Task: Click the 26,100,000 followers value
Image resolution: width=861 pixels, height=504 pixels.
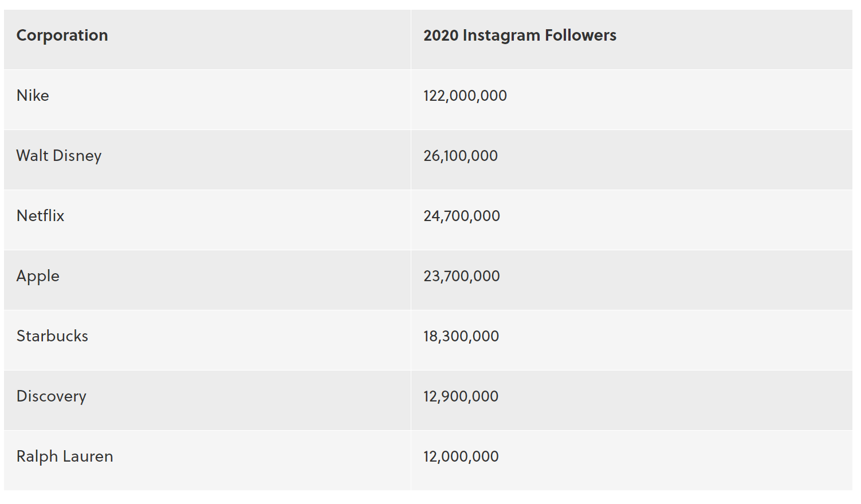Action: click(460, 156)
